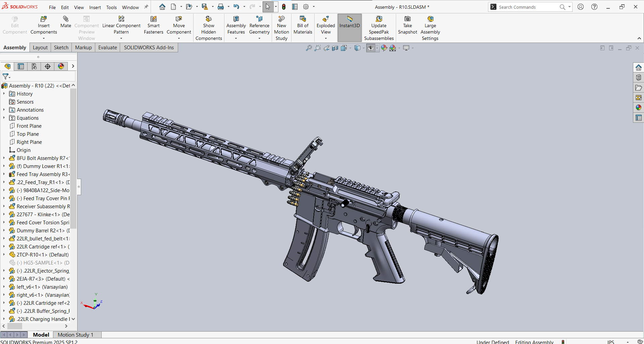
Task: Open the File menu
Action: coord(52,7)
